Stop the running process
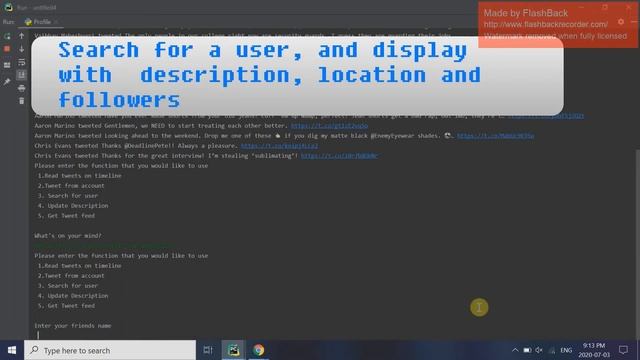Viewport: 640px width, 360px height. click(x=7, y=49)
